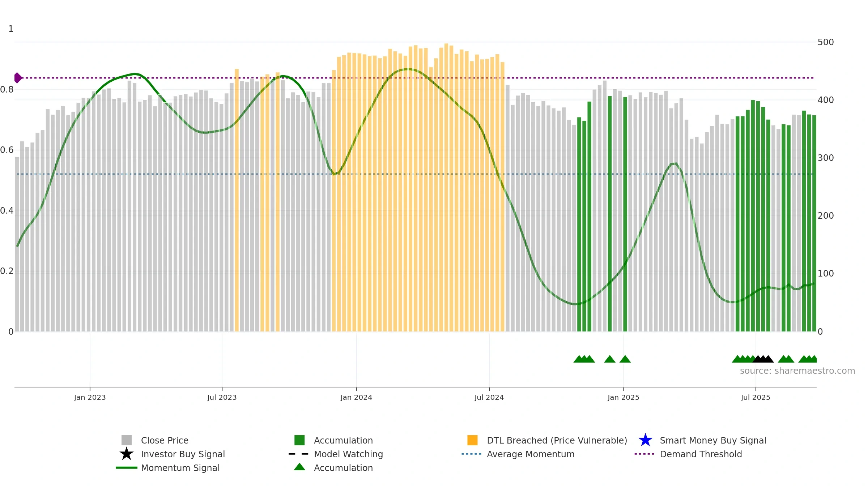Image resolution: width=868 pixels, height=488 pixels.
Task: Click the green Momentum Signal legend line
Action: click(x=127, y=468)
